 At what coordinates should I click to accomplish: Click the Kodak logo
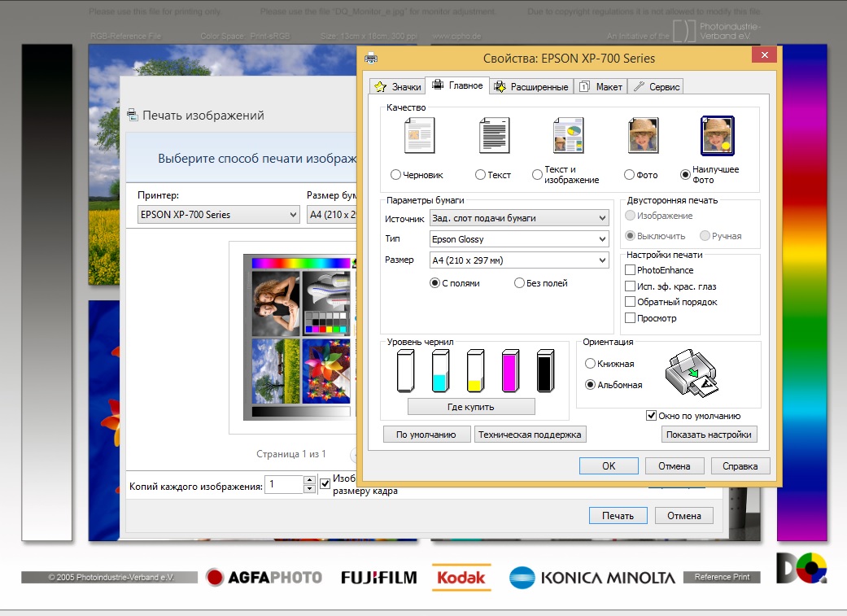[461, 577]
